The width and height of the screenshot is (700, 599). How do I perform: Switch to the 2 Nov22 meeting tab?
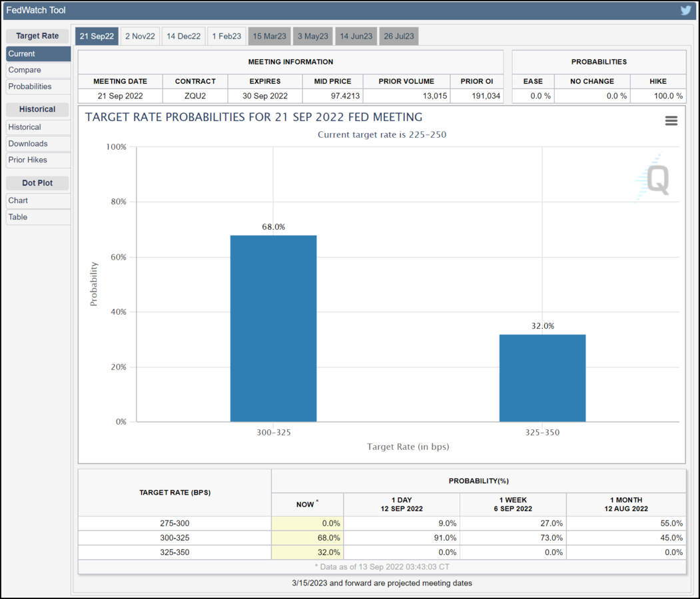[140, 36]
